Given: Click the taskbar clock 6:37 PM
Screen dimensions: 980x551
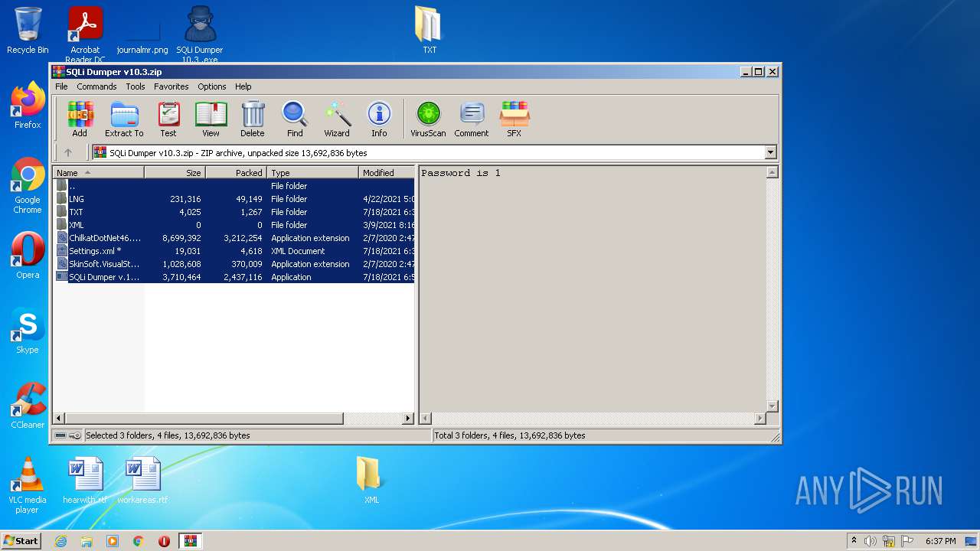Looking at the screenshot, I should pyautogui.click(x=940, y=541).
